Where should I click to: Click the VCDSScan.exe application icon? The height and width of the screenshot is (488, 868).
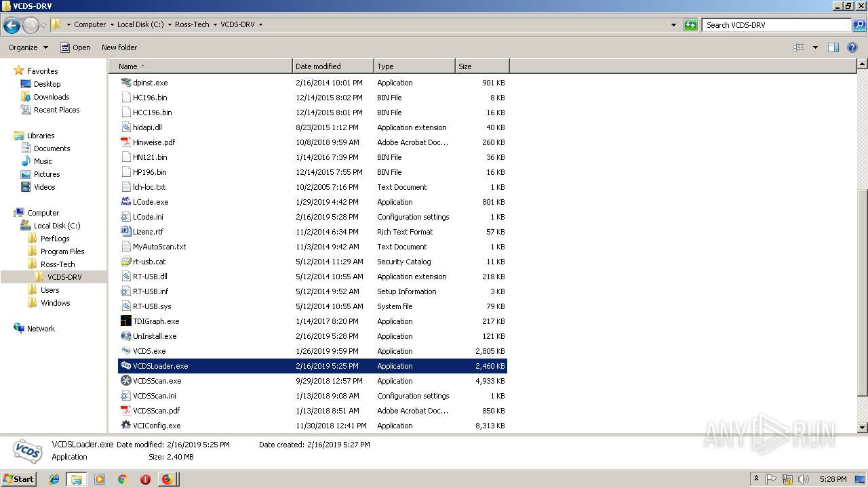[126, 381]
